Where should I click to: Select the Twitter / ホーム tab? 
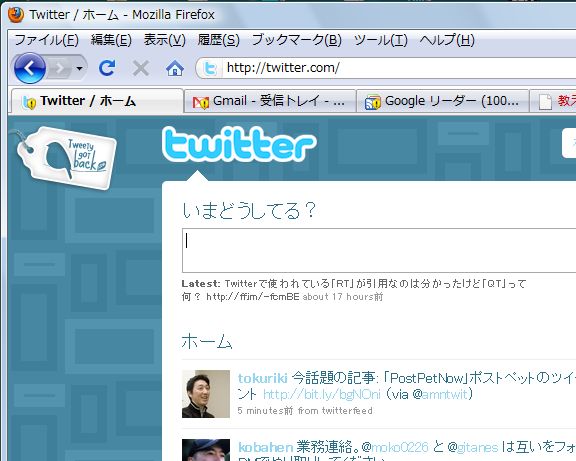(x=97, y=101)
